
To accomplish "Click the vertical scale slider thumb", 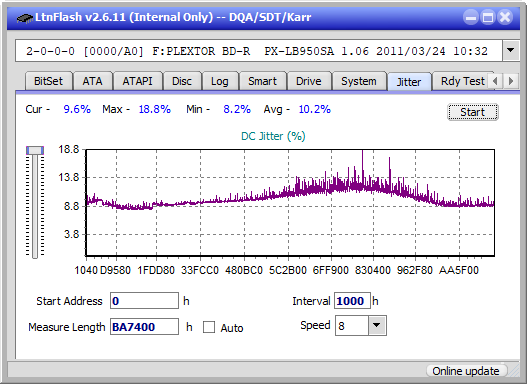I will pos(35,150).
